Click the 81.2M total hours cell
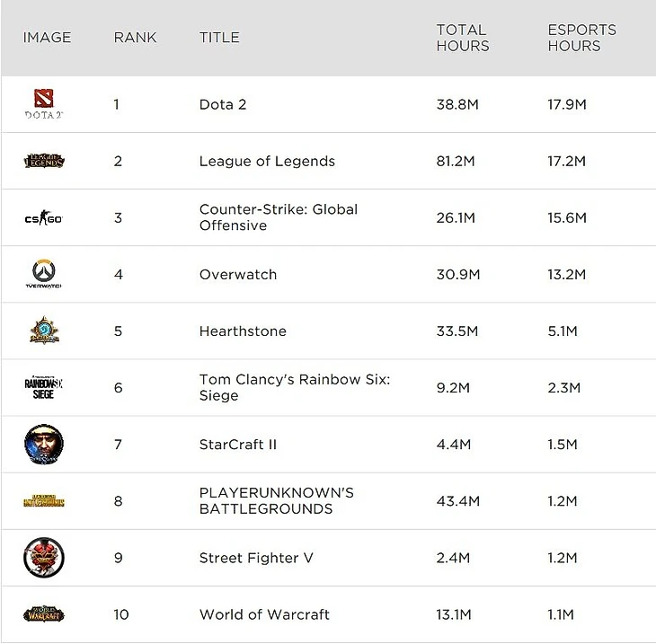656x644 pixels. [x=457, y=162]
